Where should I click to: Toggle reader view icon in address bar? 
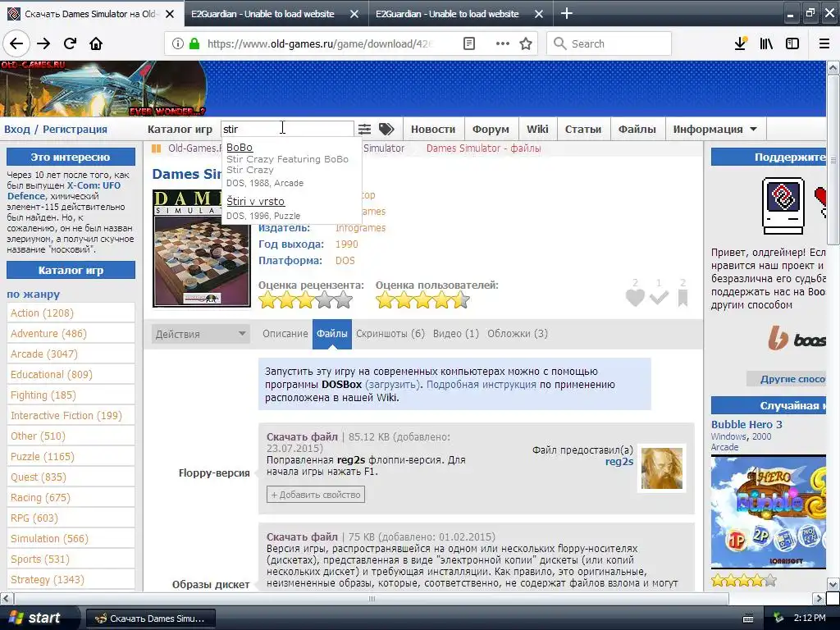point(468,43)
